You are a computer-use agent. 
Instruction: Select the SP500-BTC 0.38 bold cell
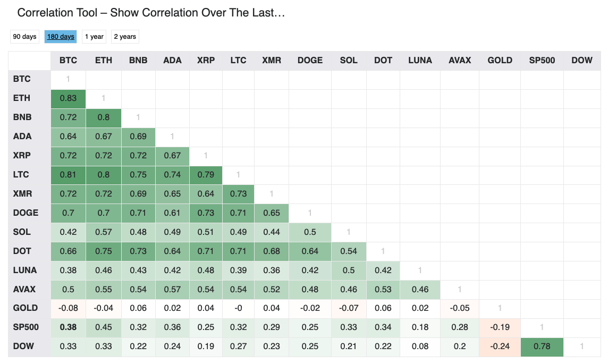[68, 327]
